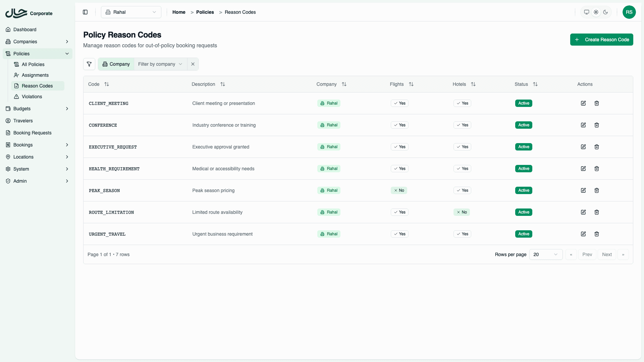Open the filter icon next to Company

tap(89, 64)
